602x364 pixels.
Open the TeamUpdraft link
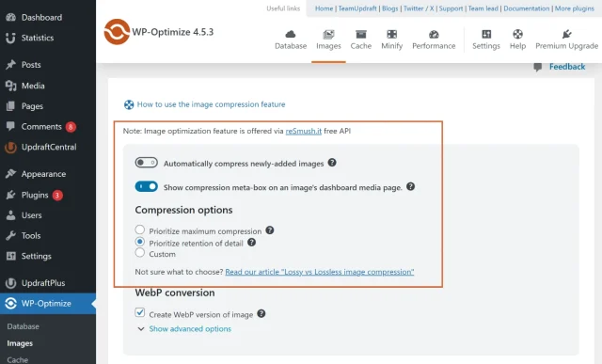point(357,8)
